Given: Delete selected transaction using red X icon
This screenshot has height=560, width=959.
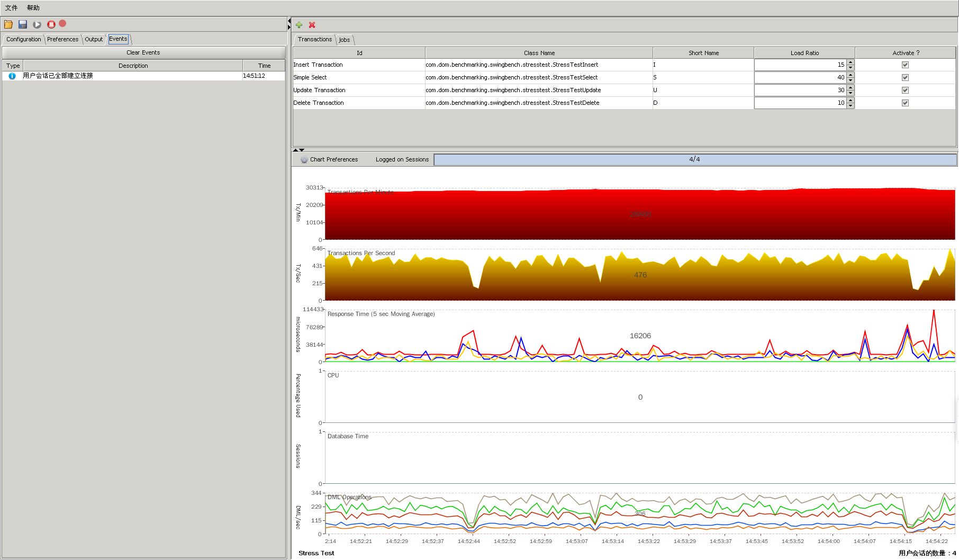Looking at the screenshot, I should pyautogui.click(x=312, y=25).
